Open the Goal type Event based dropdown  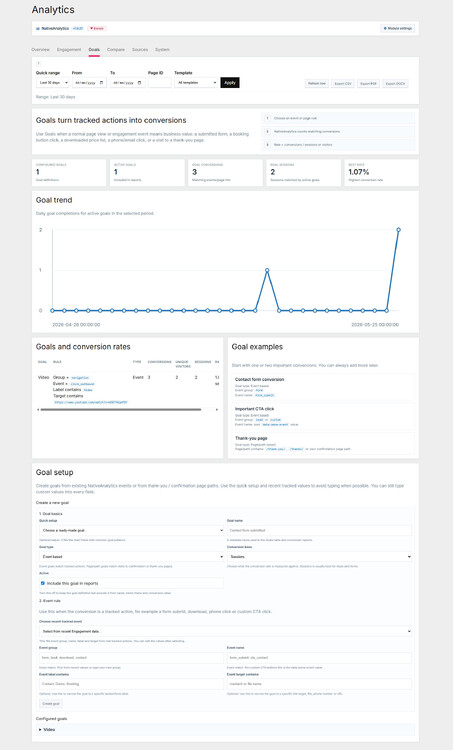[x=132, y=557]
